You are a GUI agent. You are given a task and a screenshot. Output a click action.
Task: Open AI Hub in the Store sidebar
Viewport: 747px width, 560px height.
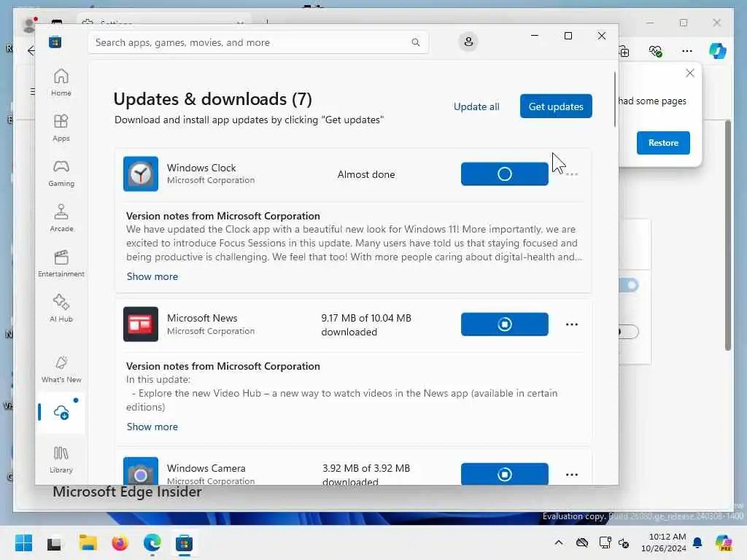click(61, 309)
